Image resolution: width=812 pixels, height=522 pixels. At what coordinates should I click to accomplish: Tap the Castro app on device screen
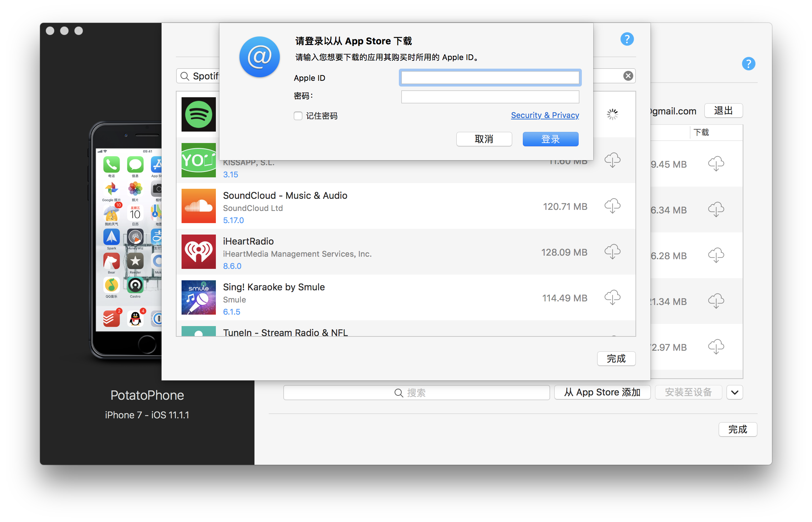(135, 285)
